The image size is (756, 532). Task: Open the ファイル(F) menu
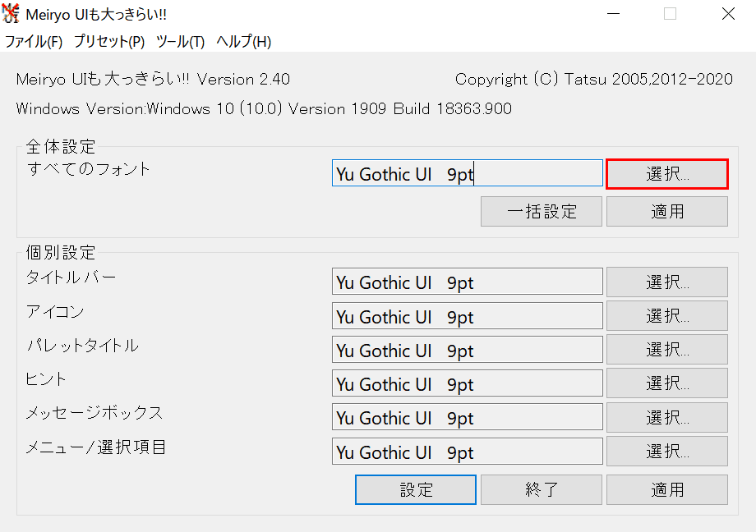pyautogui.click(x=34, y=41)
